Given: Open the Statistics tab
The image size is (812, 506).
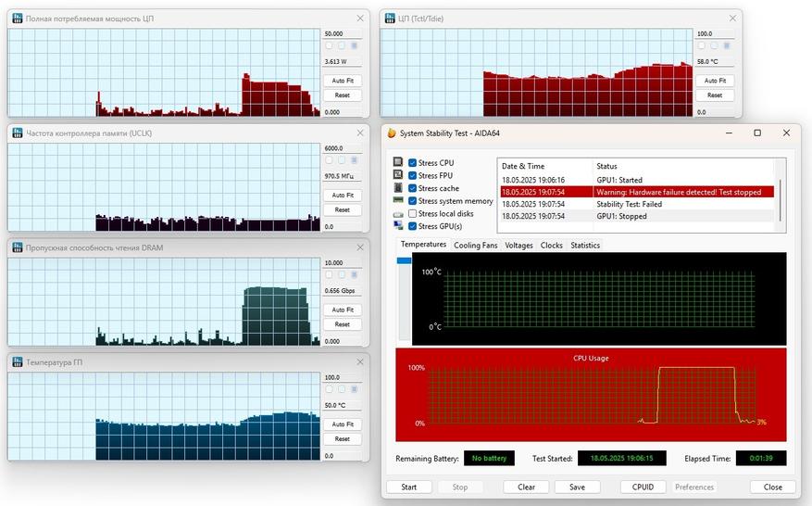Looking at the screenshot, I should tap(584, 246).
